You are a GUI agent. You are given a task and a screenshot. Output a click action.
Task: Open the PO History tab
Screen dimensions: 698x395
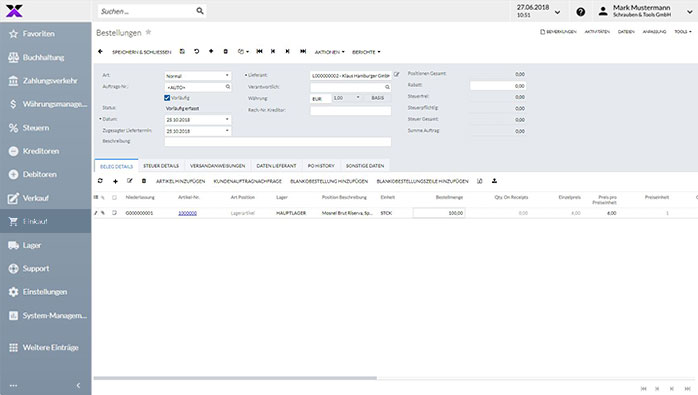click(321, 166)
